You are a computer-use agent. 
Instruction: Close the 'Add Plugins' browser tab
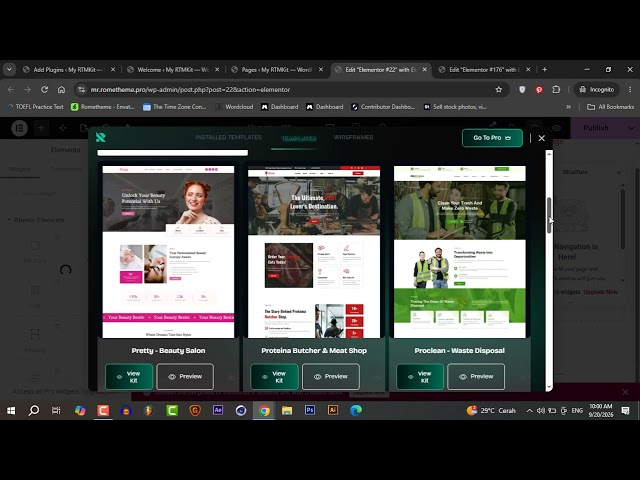113,70
